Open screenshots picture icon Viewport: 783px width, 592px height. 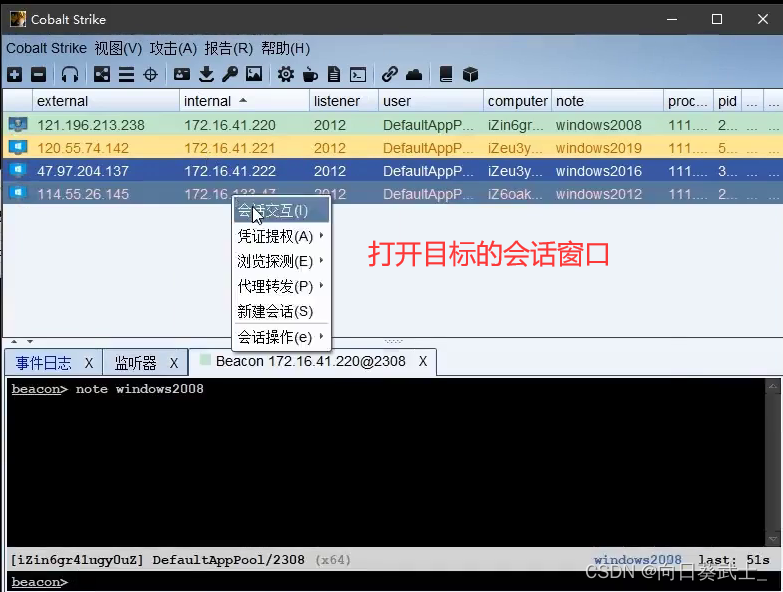(x=254, y=75)
